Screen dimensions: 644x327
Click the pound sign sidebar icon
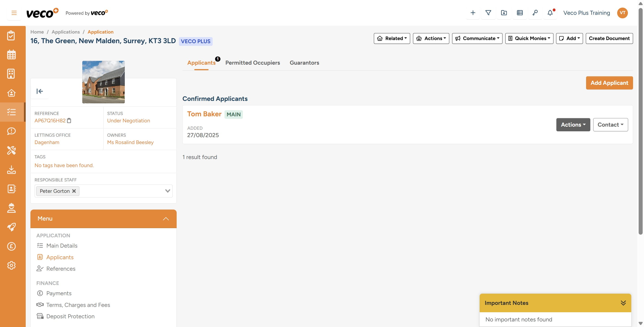pos(11,246)
